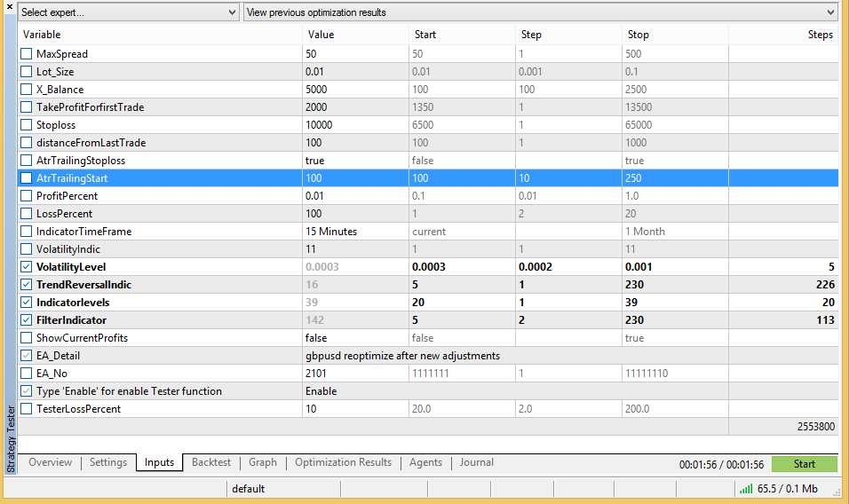The height and width of the screenshot is (504, 849).
Task: Edit the EA_Detail text value
Action: click(402, 356)
